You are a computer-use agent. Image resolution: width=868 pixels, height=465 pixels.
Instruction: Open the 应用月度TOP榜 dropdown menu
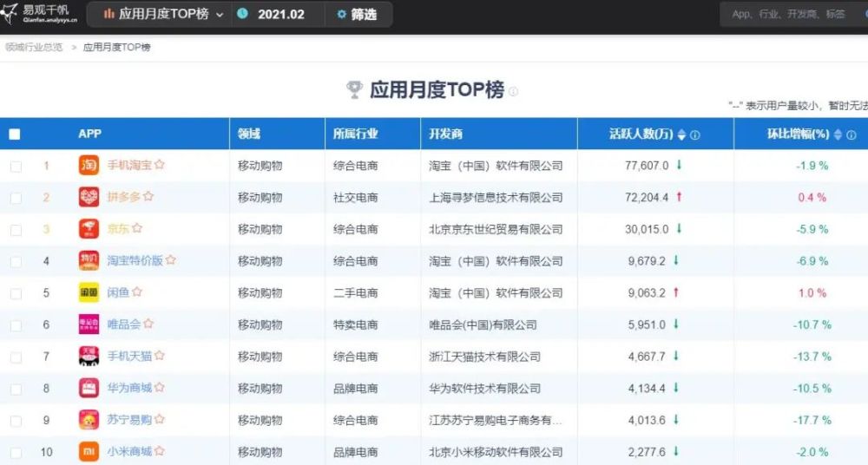coord(164,15)
